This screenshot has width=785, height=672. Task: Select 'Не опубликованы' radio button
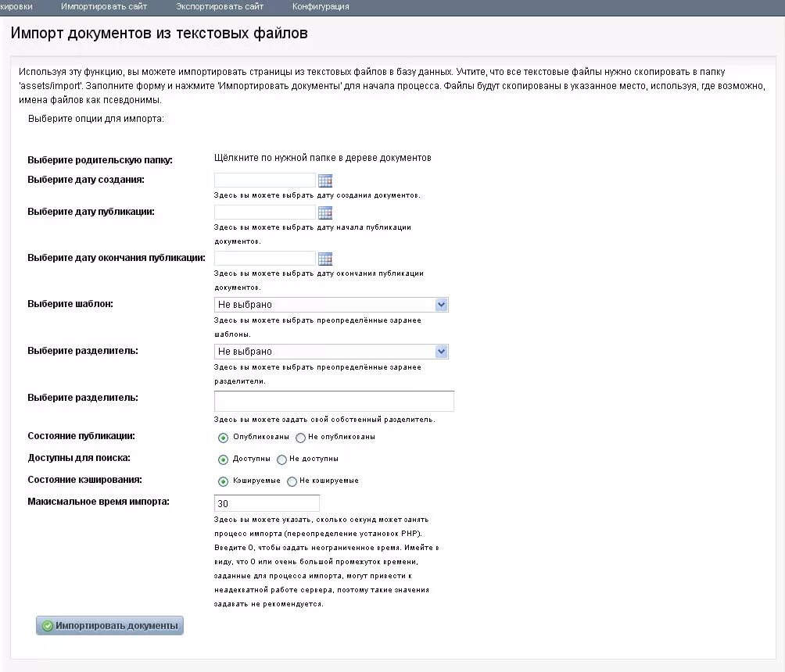pos(300,438)
